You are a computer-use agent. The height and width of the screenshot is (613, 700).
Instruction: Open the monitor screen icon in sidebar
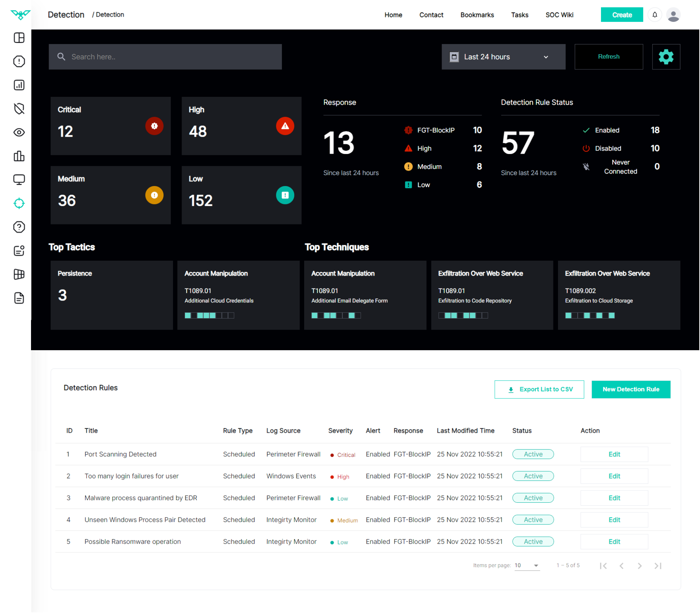[19, 180]
